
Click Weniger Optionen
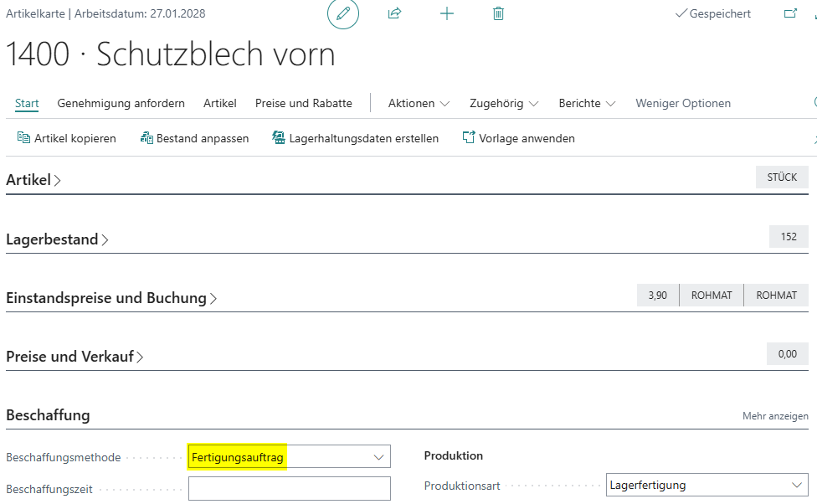pos(682,103)
